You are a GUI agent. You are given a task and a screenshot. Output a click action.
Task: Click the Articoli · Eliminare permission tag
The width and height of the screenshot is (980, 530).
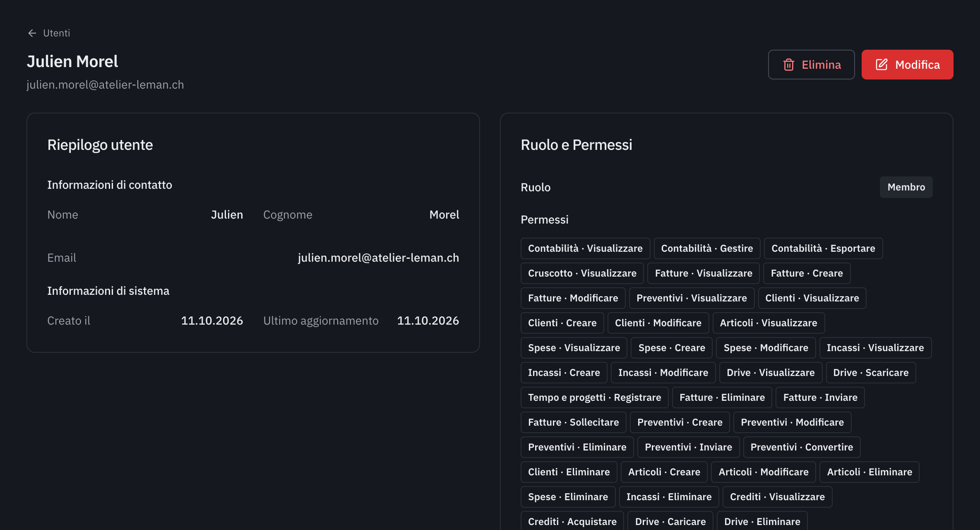click(870, 472)
